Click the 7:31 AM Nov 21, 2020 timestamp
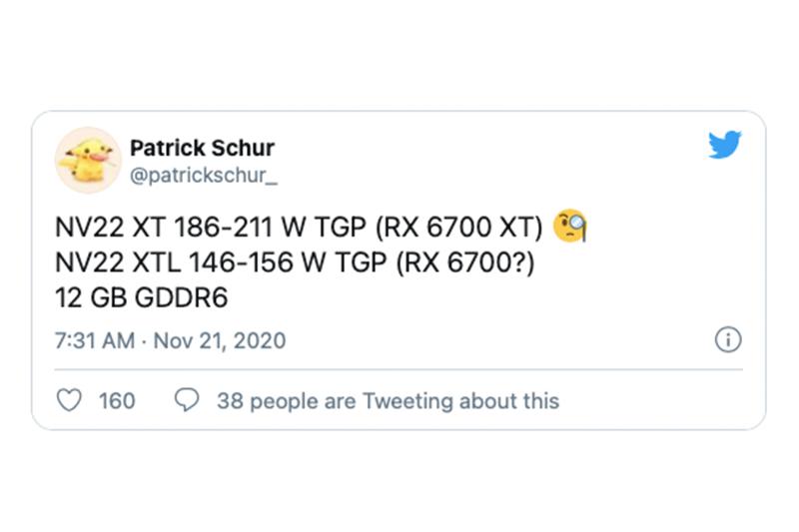 (x=170, y=340)
